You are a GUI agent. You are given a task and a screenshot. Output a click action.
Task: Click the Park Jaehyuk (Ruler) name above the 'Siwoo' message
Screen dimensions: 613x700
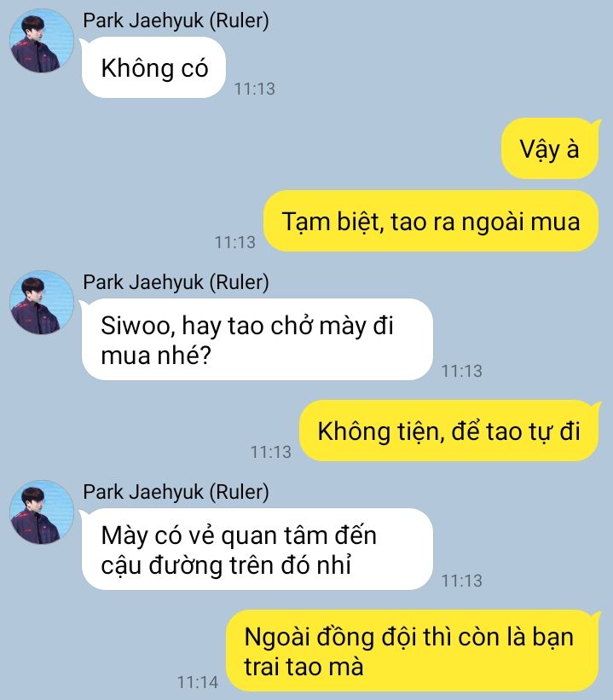(x=176, y=282)
